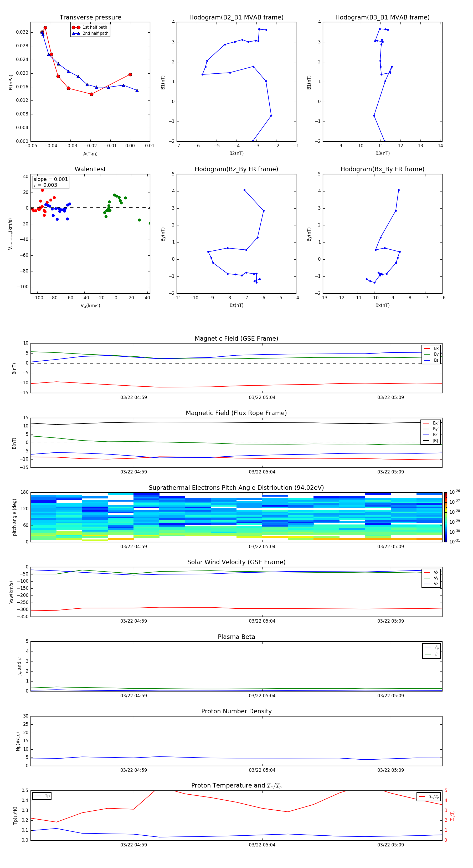Click the 'Suprathermal Electrons Pitch Angle Distribution' title
The height and width of the screenshot is (868, 473).
tap(236, 488)
